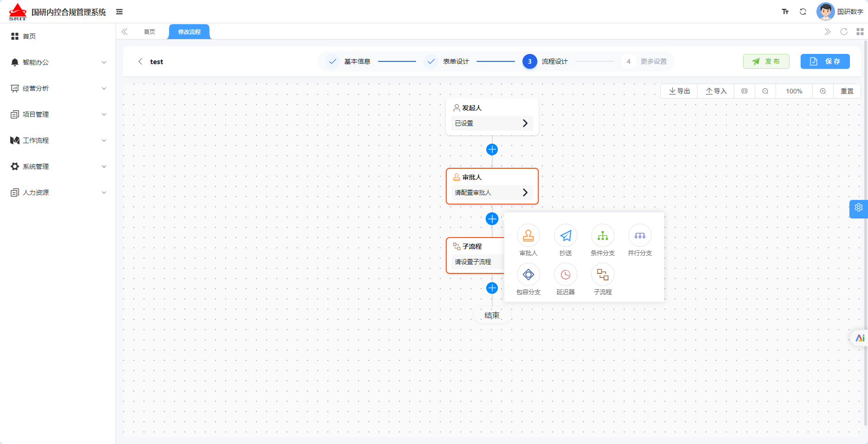Go to step 4 更多设置

pyautogui.click(x=646, y=61)
